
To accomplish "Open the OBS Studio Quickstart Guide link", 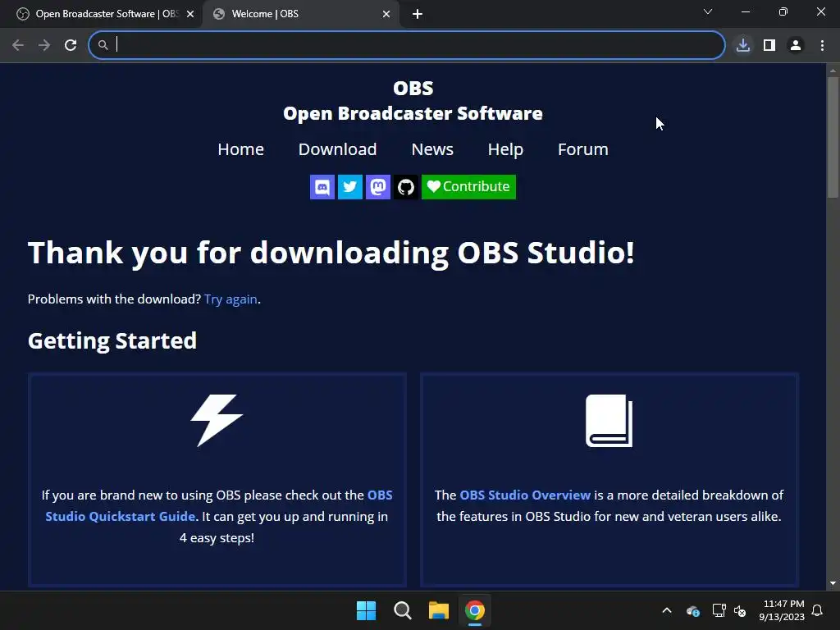I will (x=219, y=505).
